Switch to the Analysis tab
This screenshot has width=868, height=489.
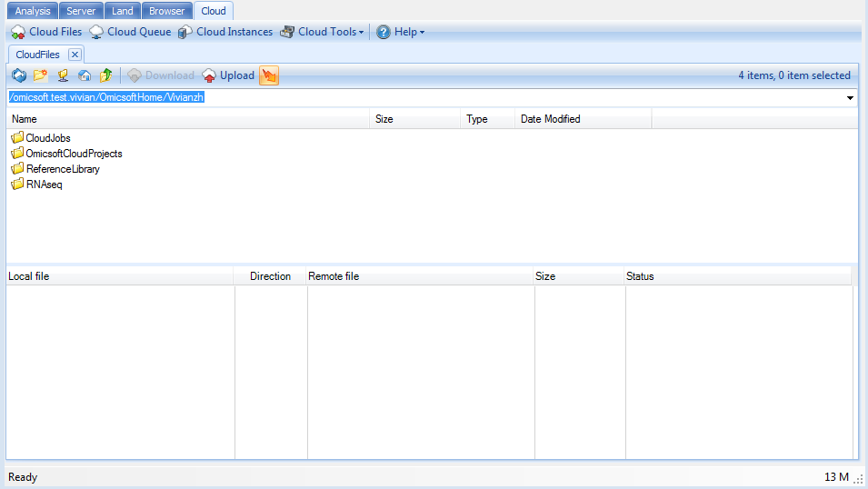tap(33, 11)
